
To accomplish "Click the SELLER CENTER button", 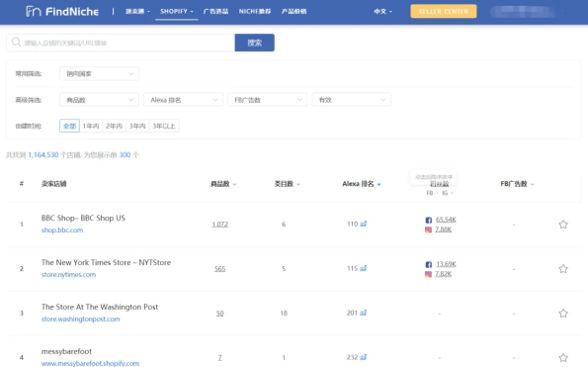I will click(444, 11).
